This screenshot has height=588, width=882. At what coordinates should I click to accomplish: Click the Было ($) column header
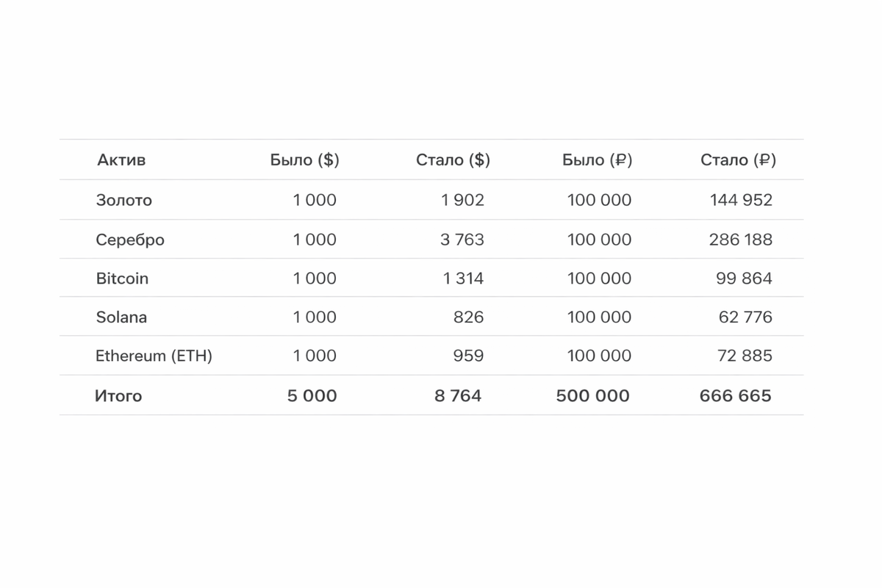[x=304, y=160]
